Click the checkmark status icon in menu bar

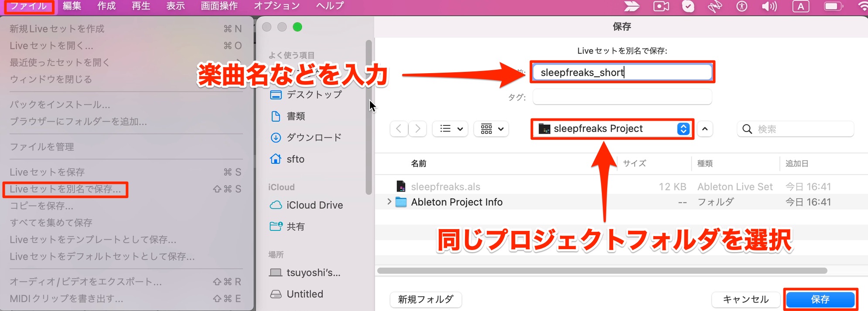coord(688,6)
